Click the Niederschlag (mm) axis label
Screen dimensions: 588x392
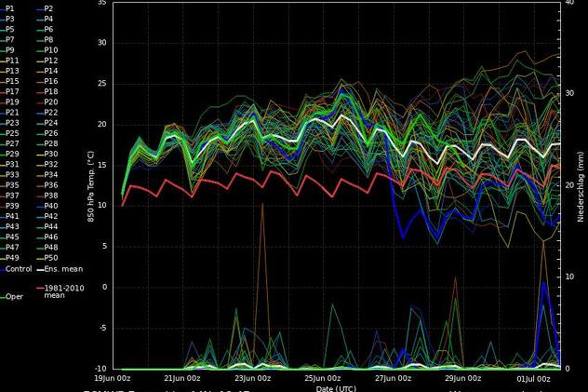click(x=580, y=186)
